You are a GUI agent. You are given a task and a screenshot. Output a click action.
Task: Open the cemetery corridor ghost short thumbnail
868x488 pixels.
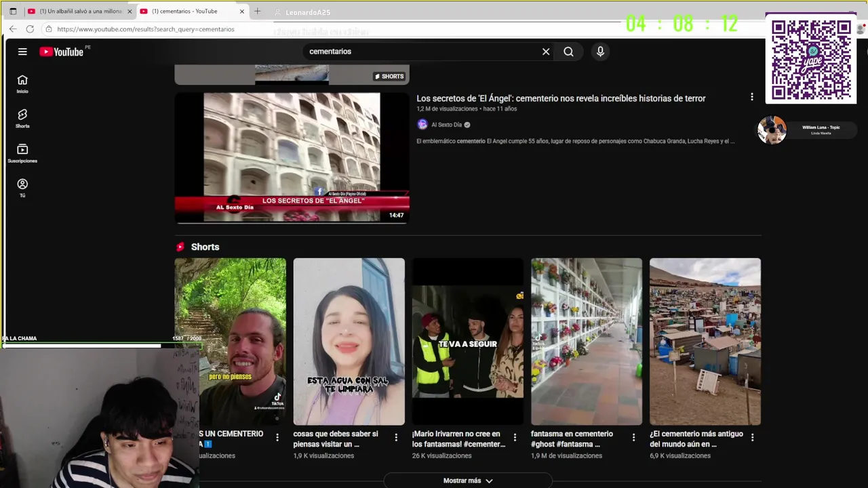click(x=587, y=342)
